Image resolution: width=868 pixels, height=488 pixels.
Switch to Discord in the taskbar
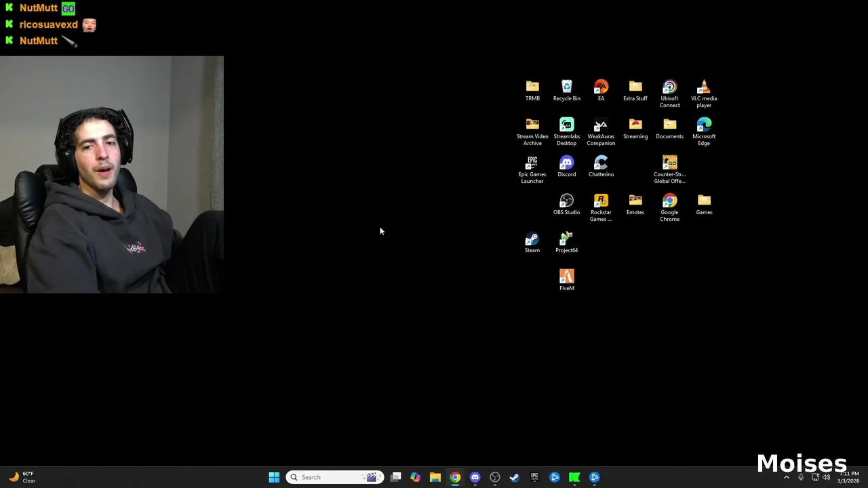click(475, 477)
